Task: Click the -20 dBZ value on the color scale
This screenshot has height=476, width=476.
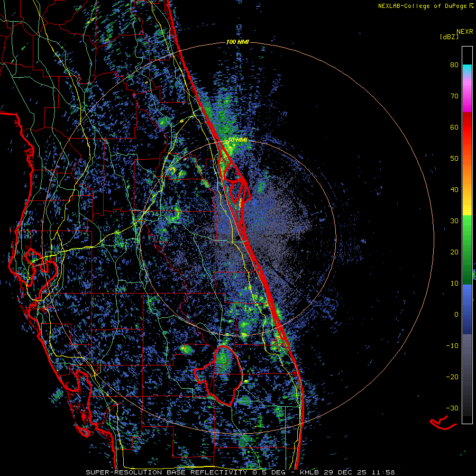Action: pyautogui.click(x=452, y=377)
